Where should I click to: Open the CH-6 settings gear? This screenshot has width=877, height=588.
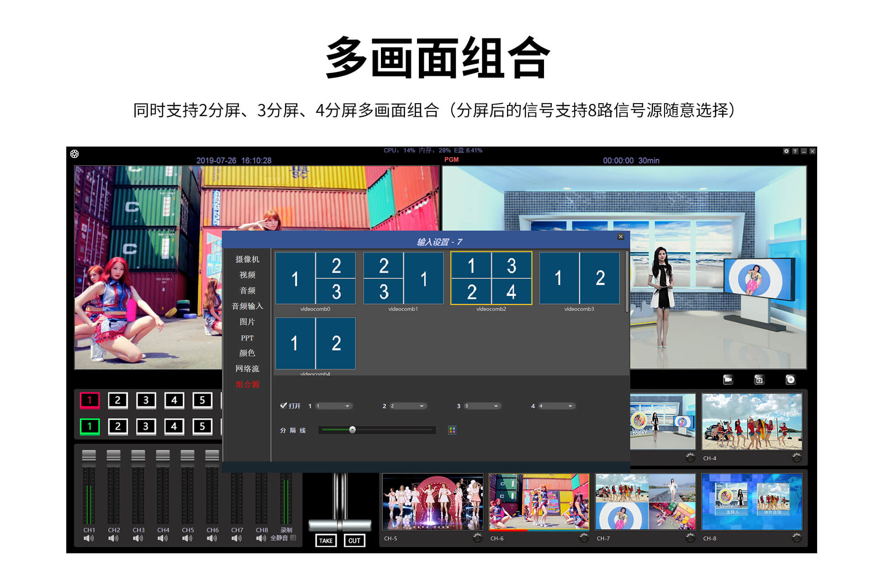tap(584, 538)
